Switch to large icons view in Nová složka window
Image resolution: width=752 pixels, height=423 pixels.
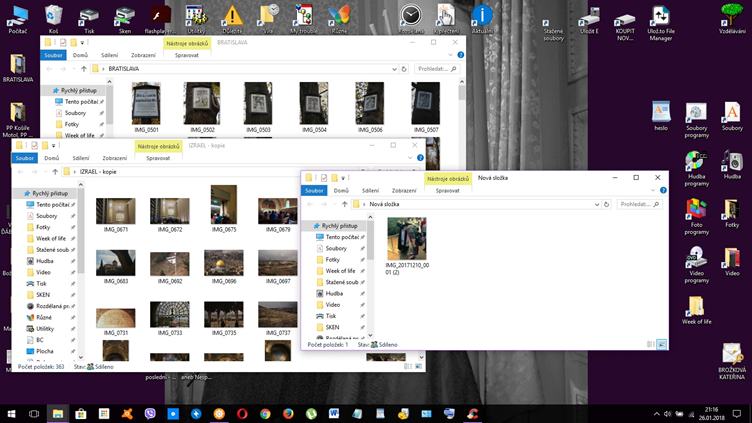click(x=661, y=344)
